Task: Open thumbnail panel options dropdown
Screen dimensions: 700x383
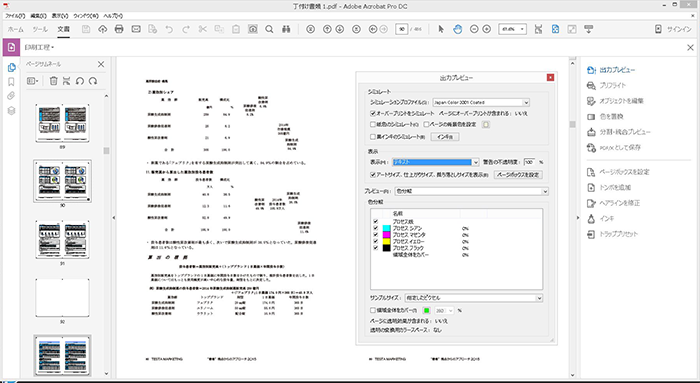Action: pyautogui.click(x=33, y=81)
